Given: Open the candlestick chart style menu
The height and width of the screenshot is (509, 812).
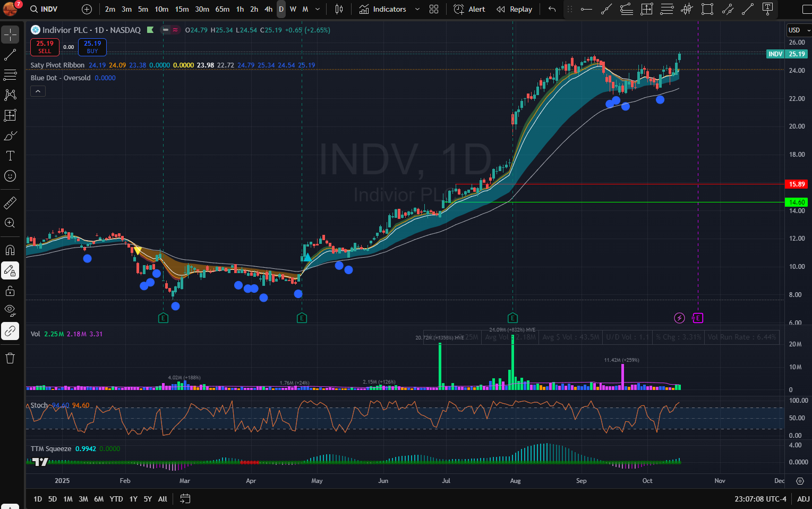Looking at the screenshot, I should [x=339, y=9].
